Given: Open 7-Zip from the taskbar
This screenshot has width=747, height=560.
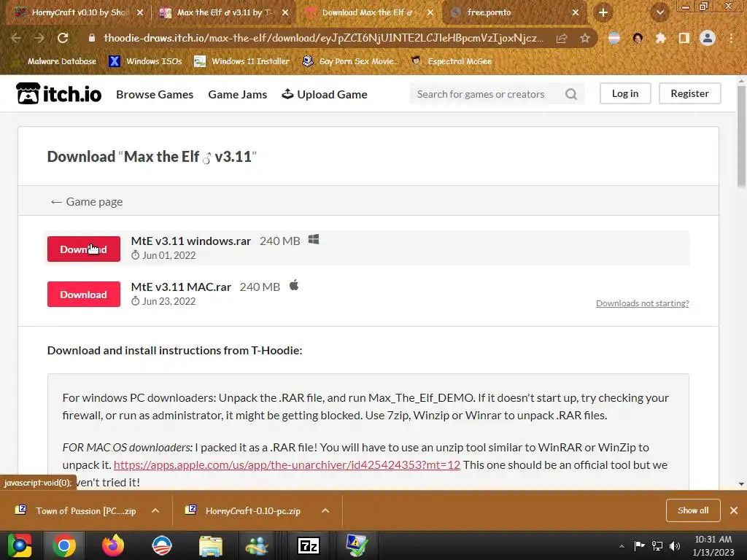Looking at the screenshot, I should coord(308,545).
